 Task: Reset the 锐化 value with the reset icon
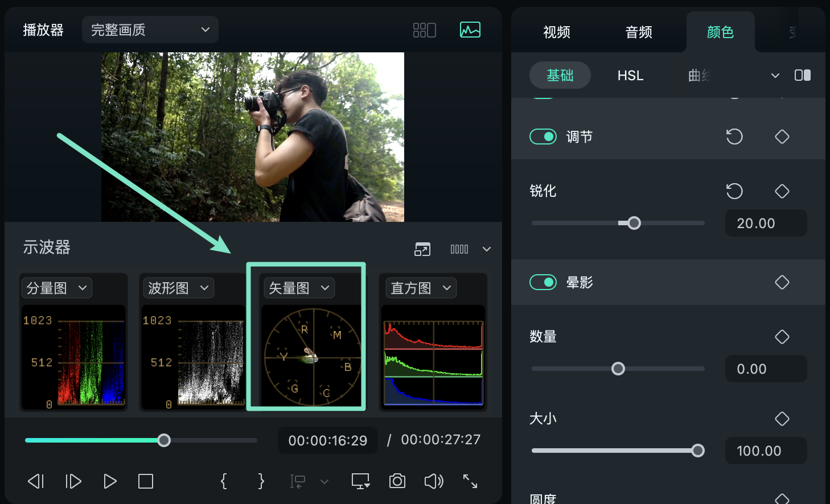pos(734,191)
